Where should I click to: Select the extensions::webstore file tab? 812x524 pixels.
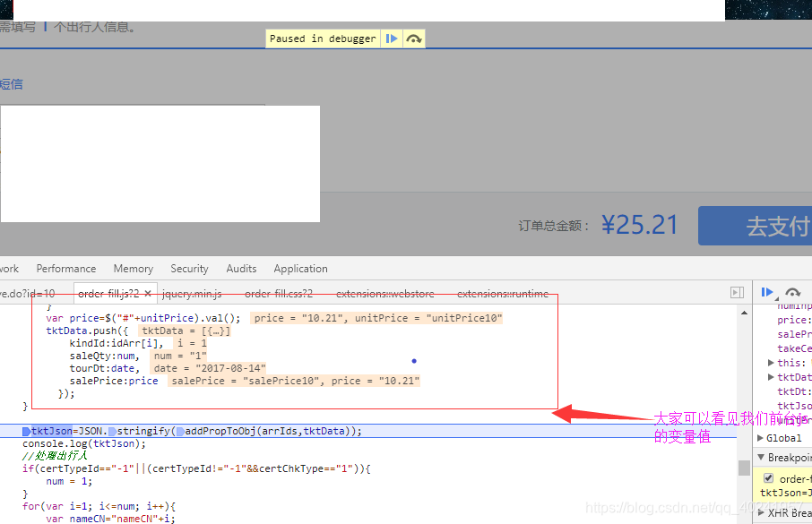(x=385, y=294)
